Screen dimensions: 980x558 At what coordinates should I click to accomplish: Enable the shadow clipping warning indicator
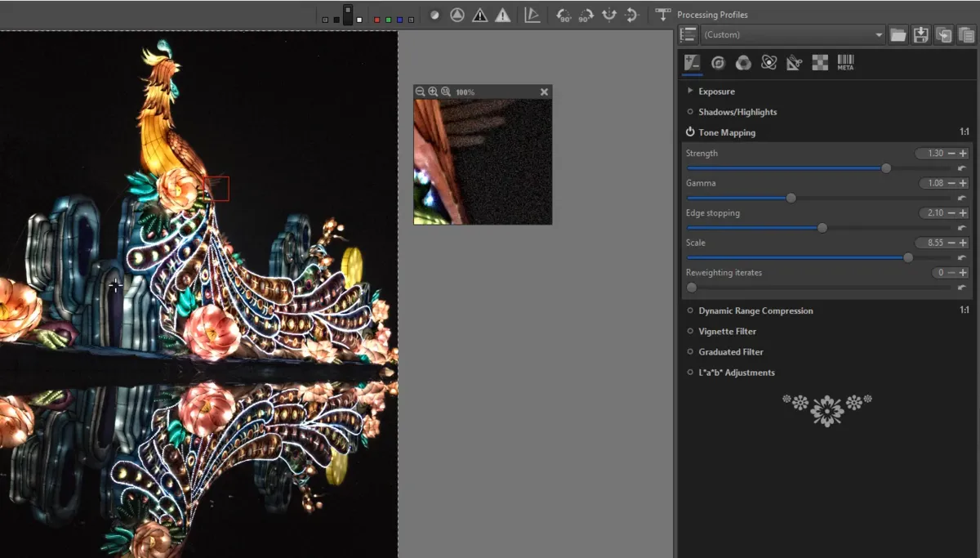(x=479, y=14)
